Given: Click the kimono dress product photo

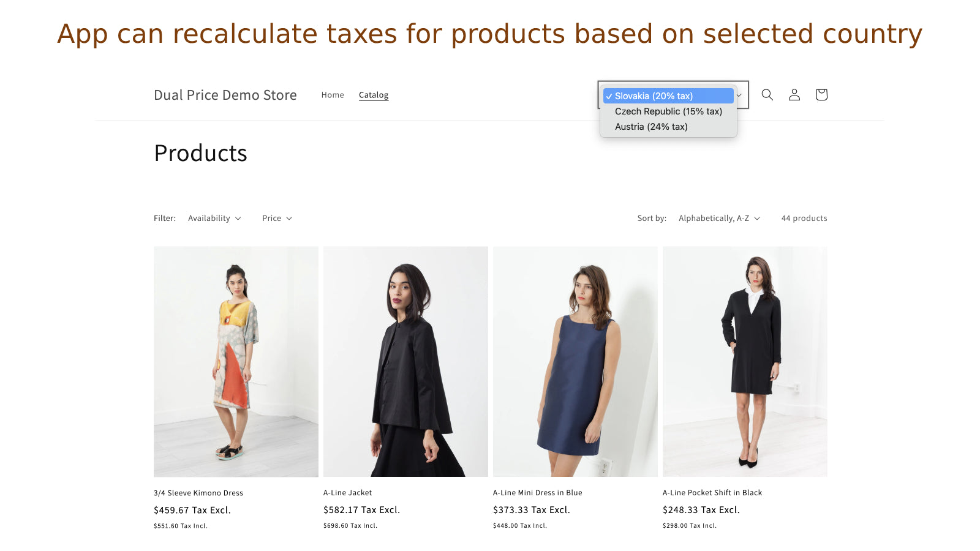Looking at the screenshot, I should coord(236,361).
